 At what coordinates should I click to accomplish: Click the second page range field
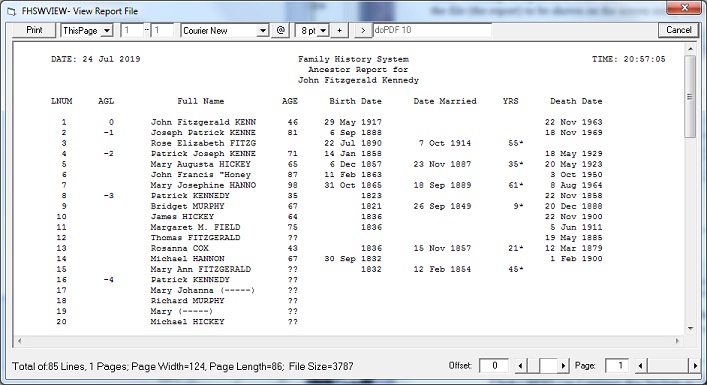pos(162,31)
